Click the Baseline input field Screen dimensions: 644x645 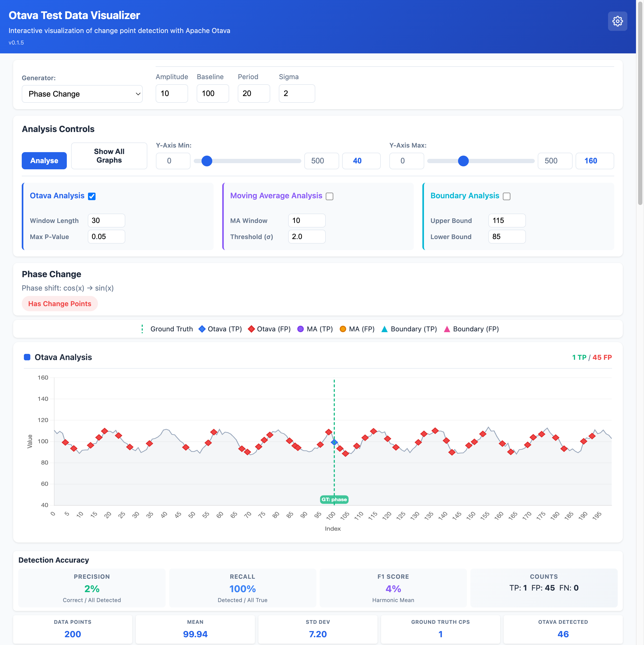[213, 93]
